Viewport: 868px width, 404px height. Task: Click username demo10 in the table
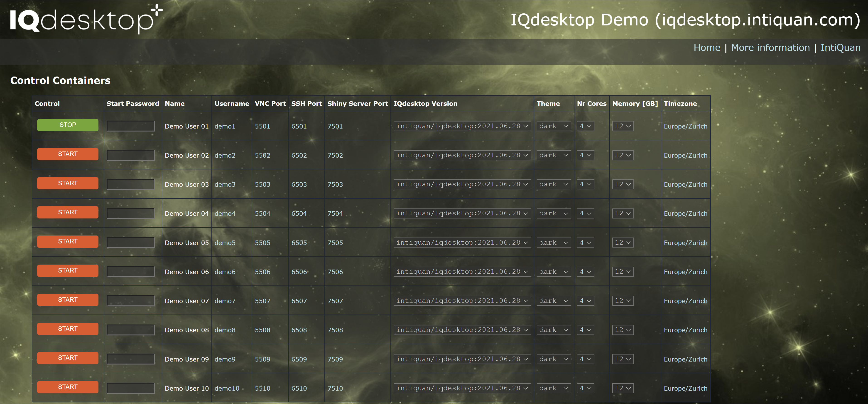click(227, 389)
